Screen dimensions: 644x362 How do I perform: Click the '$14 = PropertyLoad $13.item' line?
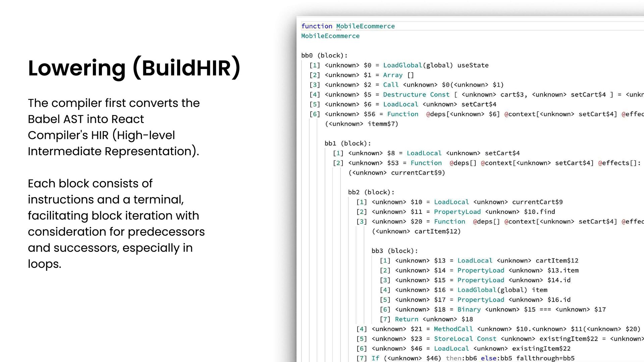(x=479, y=270)
